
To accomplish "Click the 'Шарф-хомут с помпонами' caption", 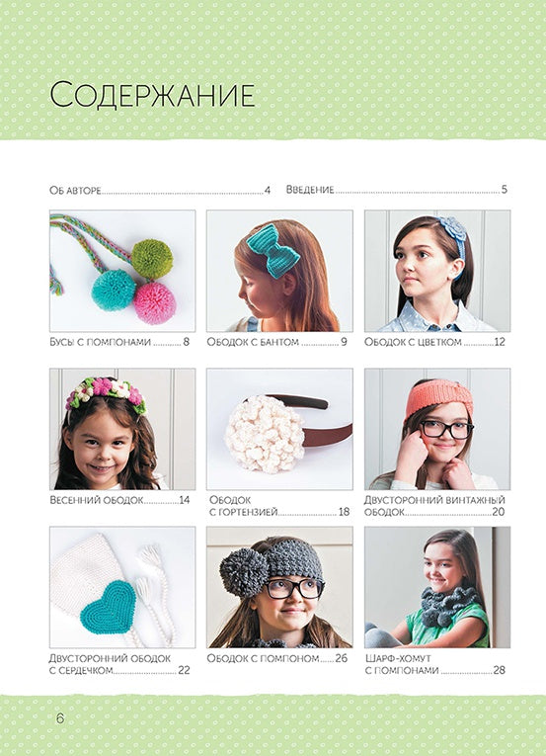I will [435, 664].
